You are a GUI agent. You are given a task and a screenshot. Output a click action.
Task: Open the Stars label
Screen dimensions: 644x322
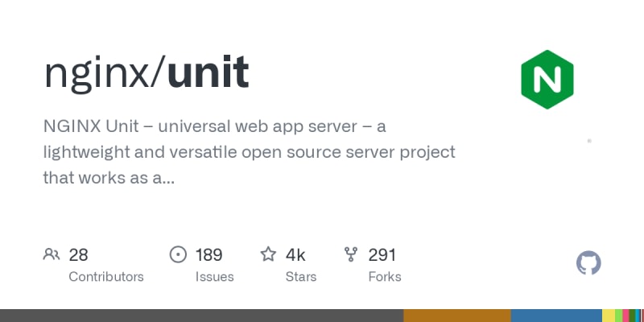tap(301, 277)
